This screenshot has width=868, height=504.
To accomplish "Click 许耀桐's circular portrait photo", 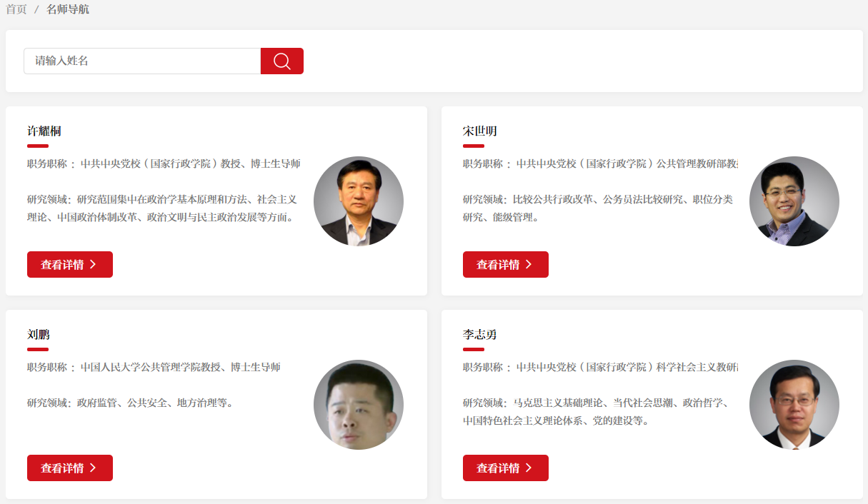I will point(358,201).
